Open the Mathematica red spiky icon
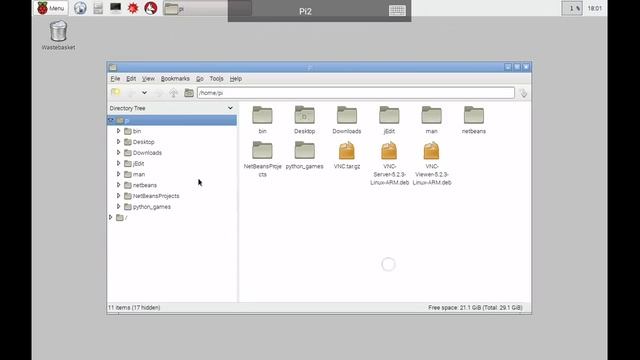The width and height of the screenshot is (640, 360). click(133, 8)
